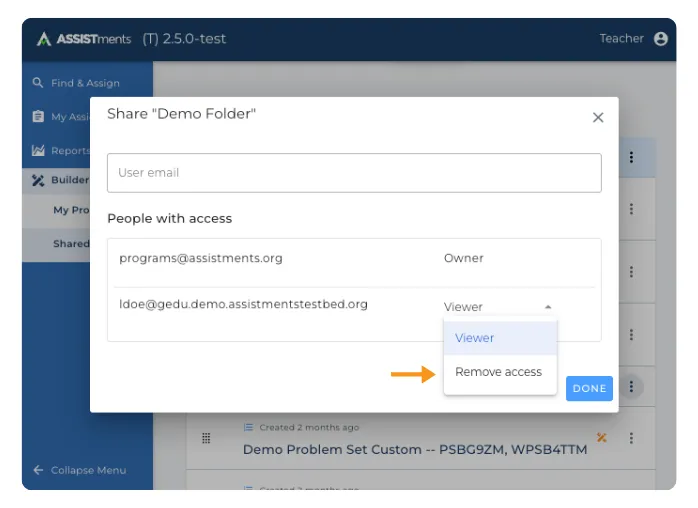Click the Find & Assign search icon
This screenshot has height=508, width=698.
tap(38, 83)
